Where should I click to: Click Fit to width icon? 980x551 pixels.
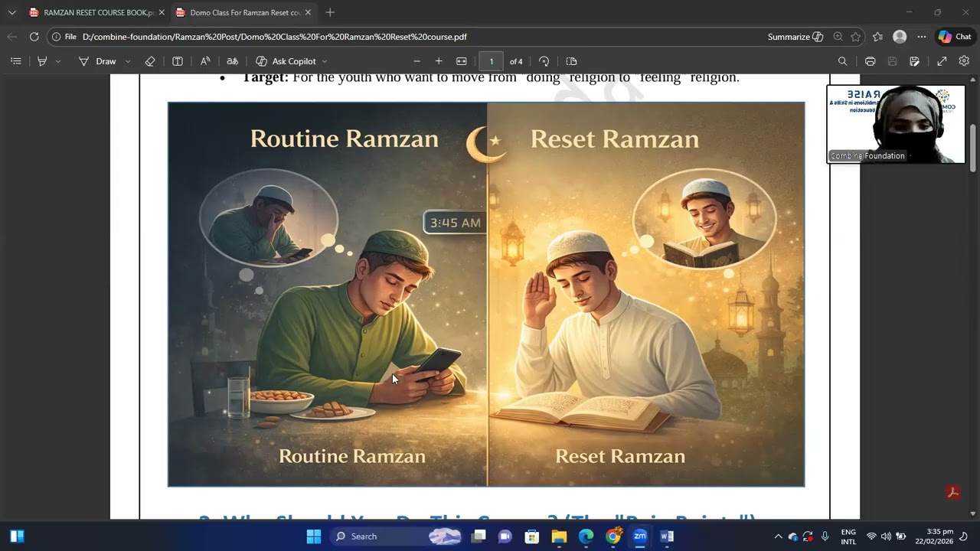462,61
